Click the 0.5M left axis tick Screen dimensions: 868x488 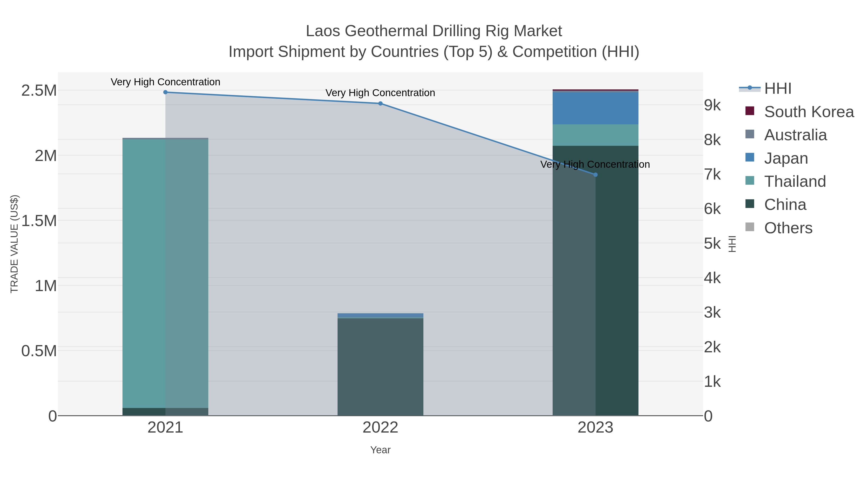tap(39, 351)
